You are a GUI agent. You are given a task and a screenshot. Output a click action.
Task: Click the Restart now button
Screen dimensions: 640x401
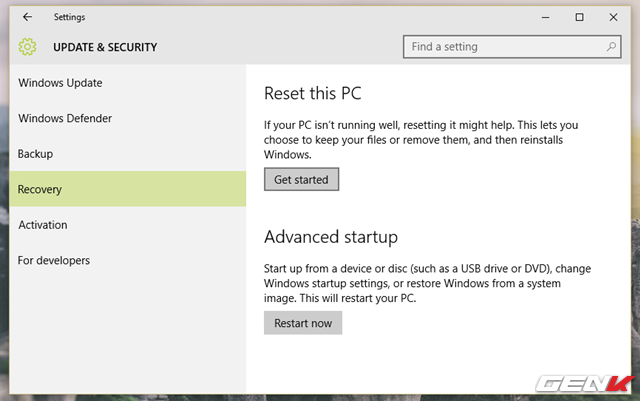pos(303,323)
